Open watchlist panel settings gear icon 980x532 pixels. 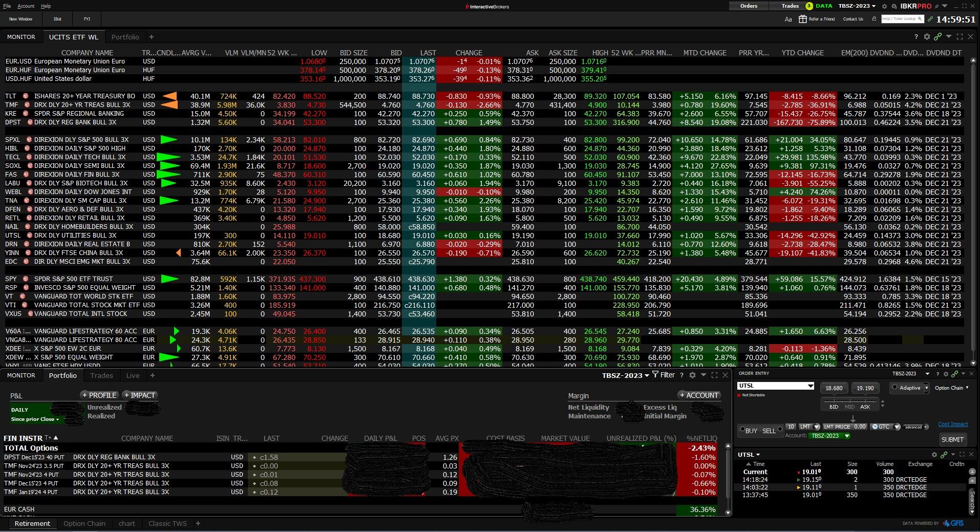[x=927, y=37]
